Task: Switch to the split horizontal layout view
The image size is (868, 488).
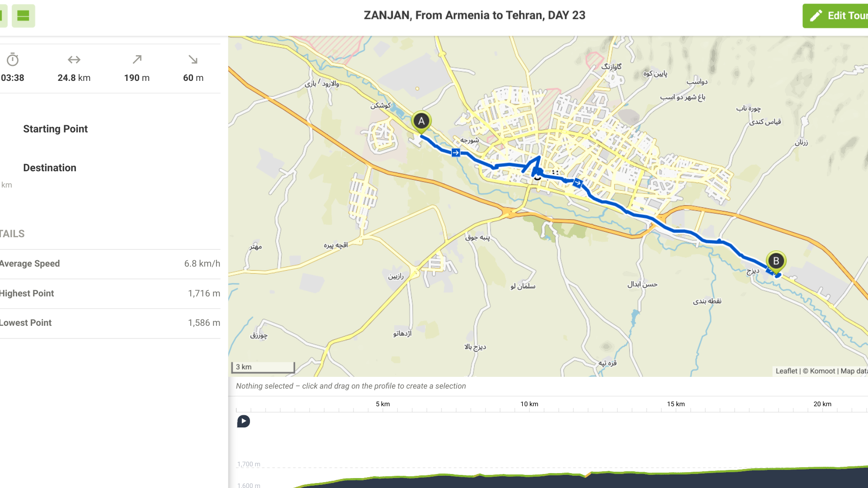Action: (23, 16)
